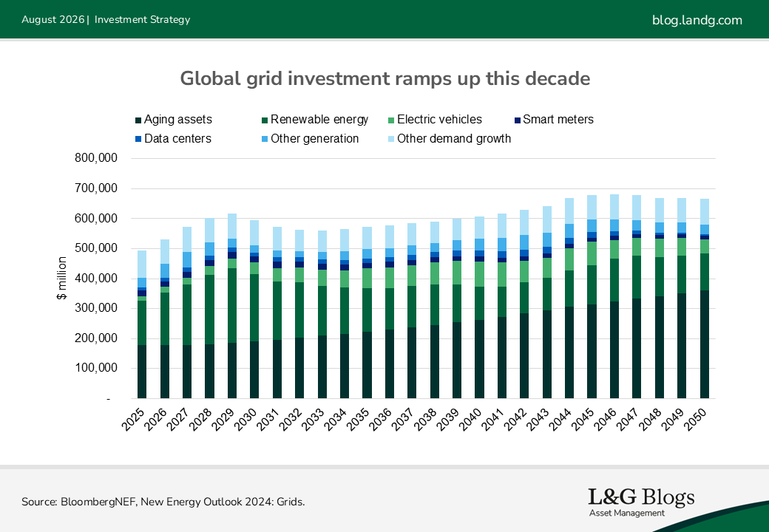Image resolution: width=769 pixels, height=532 pixels.
Task: Click the 200,000 y-axis value
Action: (x=96, y=338)
